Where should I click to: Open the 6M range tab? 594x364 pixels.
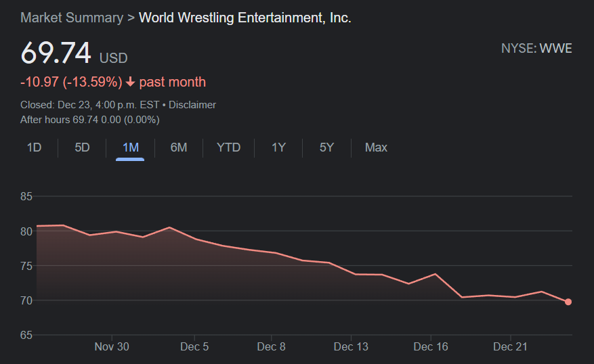coord(179,147)
